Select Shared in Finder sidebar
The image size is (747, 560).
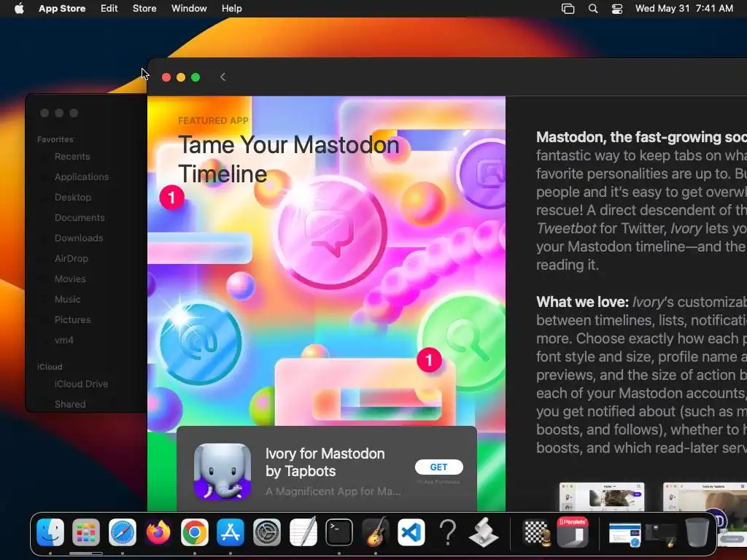pyautogui.click(x=70, y=404)
